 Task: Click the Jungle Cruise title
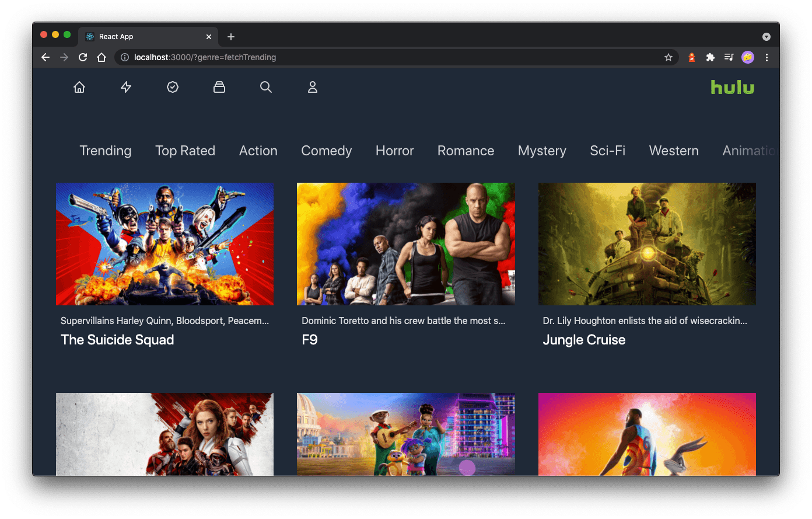(x=584, y=340)
